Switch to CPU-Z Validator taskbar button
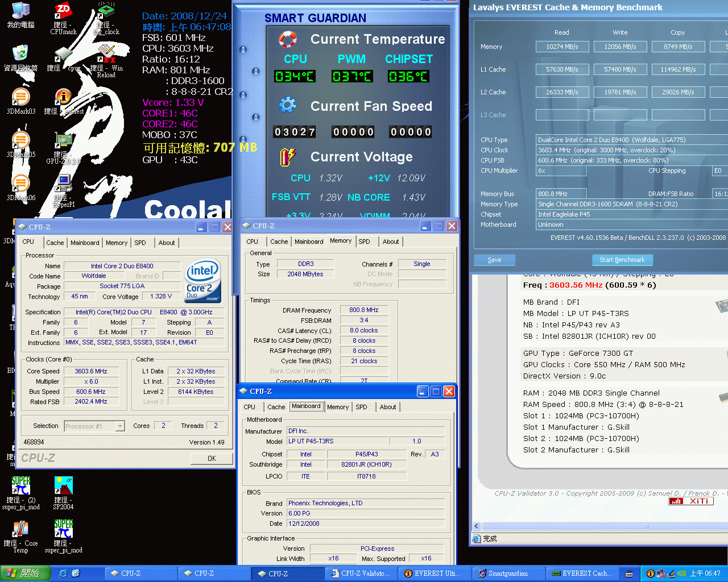 click(x=361, y=573)
